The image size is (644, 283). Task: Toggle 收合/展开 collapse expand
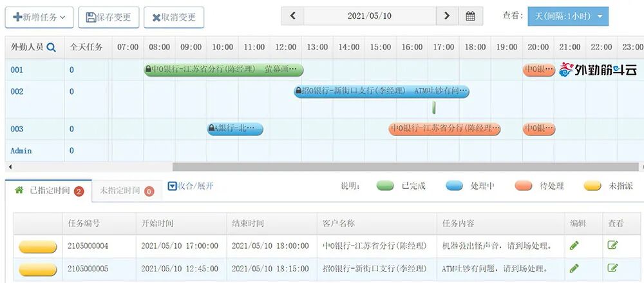[191, 186]
